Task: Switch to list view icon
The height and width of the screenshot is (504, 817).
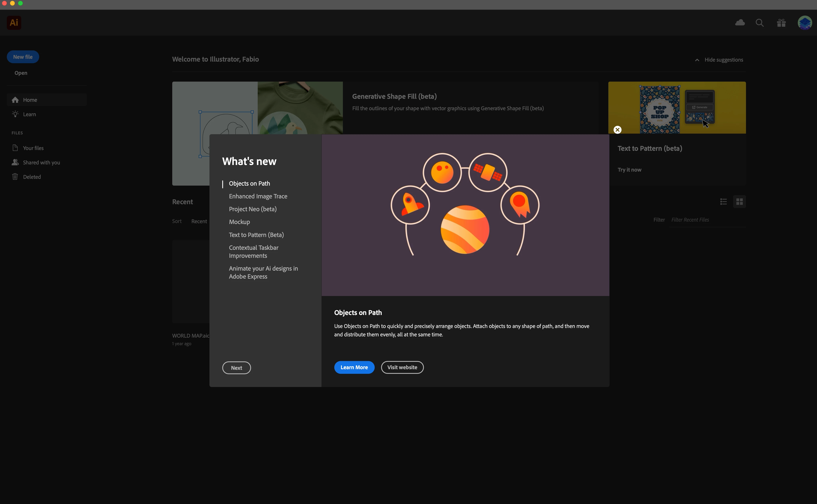Action: (723, 202)
